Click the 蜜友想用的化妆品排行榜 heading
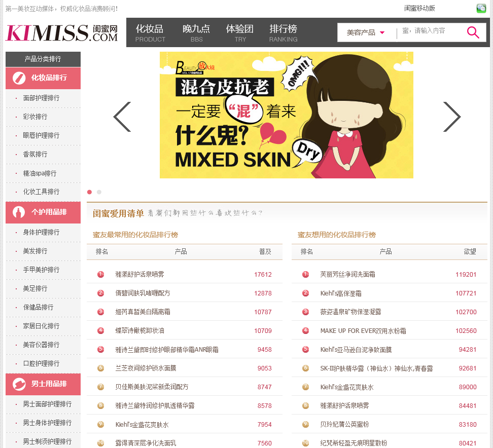 (337, 235)
